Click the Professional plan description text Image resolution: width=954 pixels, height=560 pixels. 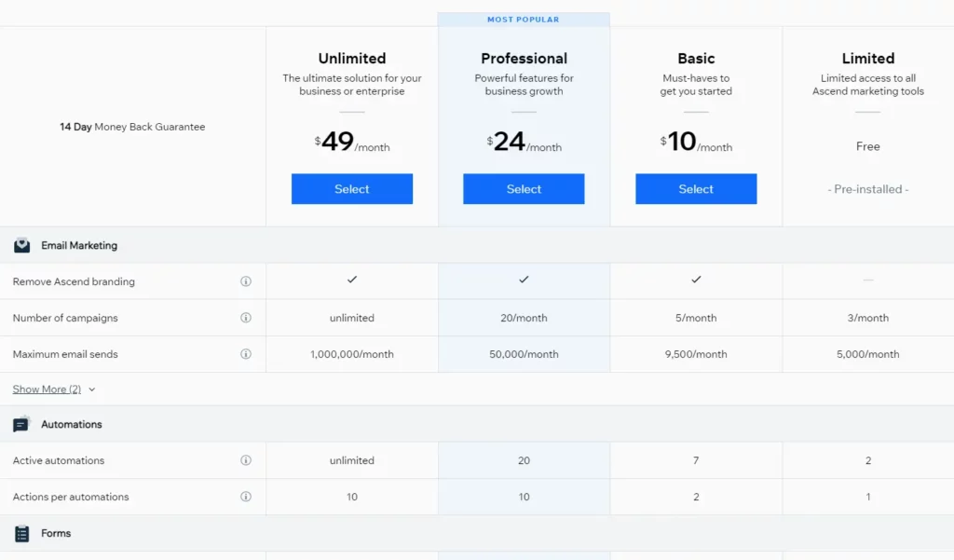524,85
